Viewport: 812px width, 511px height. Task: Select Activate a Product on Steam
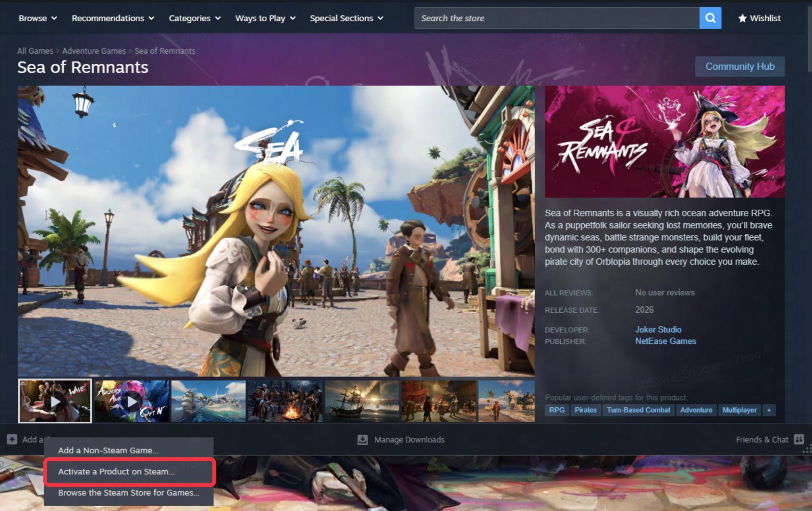click(x=116, y=472)
